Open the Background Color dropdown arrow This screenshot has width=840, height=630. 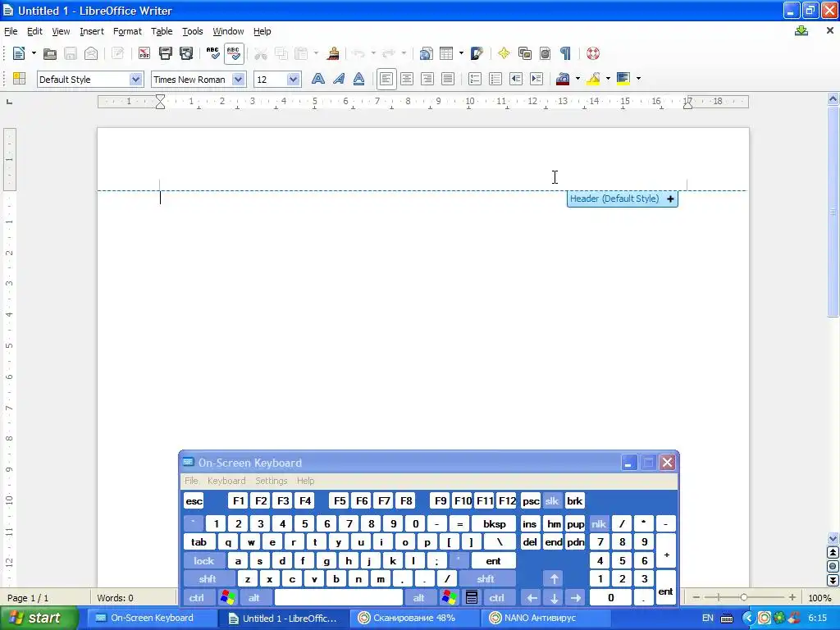pyautogui.click(x=638, y=80)
